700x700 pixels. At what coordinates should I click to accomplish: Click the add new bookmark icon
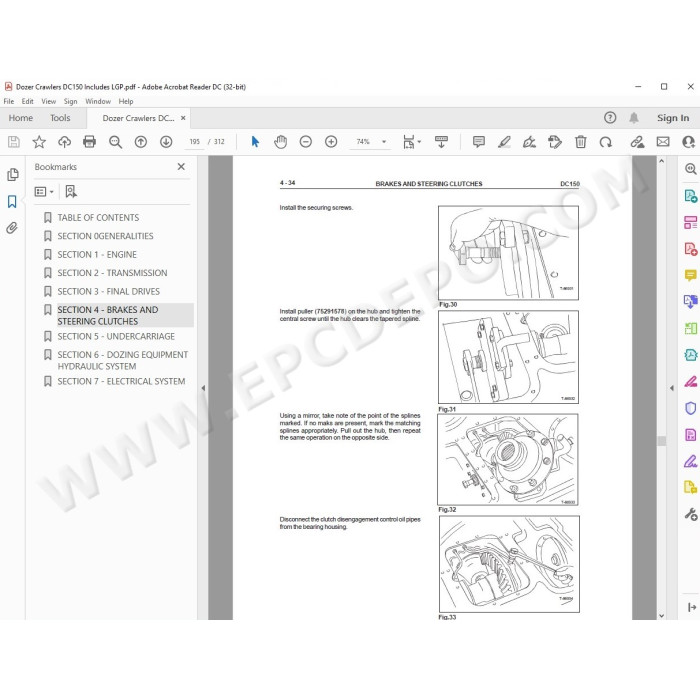click(71, 192)
